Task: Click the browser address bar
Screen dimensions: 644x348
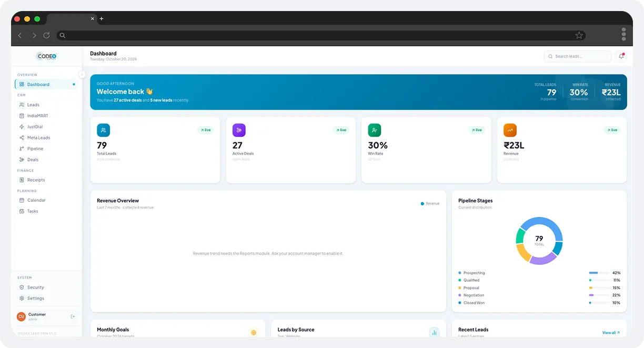Action: [x=321, y=35]
